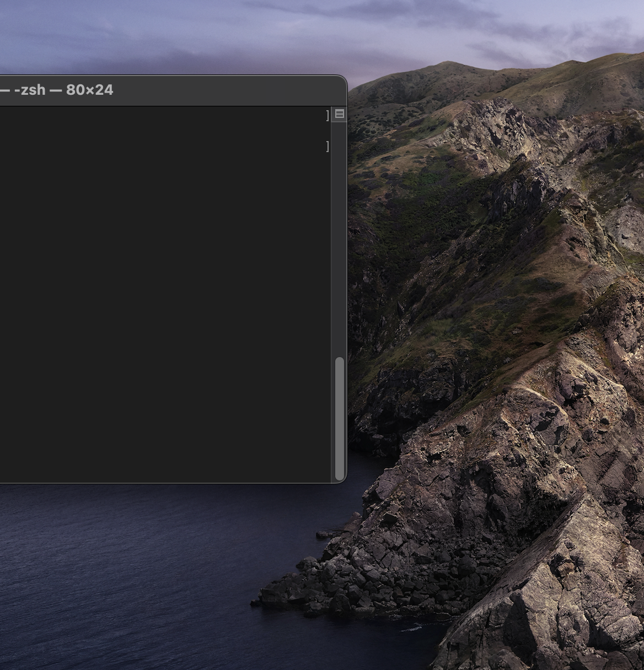This screenshot has height=670, width=644.
Task: Click the split pane icon in Terminal
Action: 340,114
